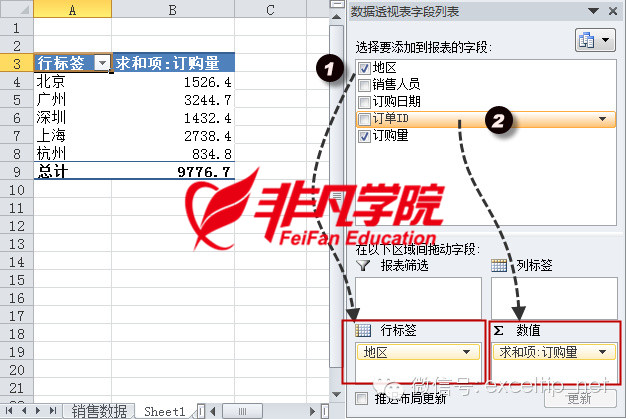Screen dimensions: 630x419
Task: Open the field list pane options arrow
Action: tap(593, 11)
